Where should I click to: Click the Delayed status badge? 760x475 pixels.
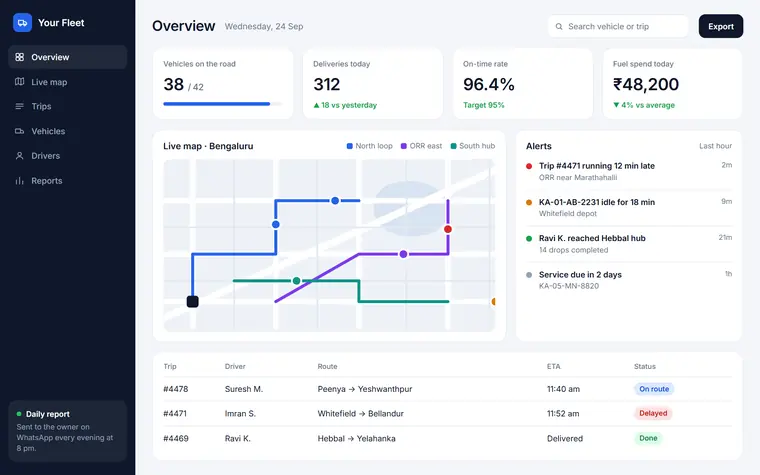pyautogui.click(x=653, y=413)
